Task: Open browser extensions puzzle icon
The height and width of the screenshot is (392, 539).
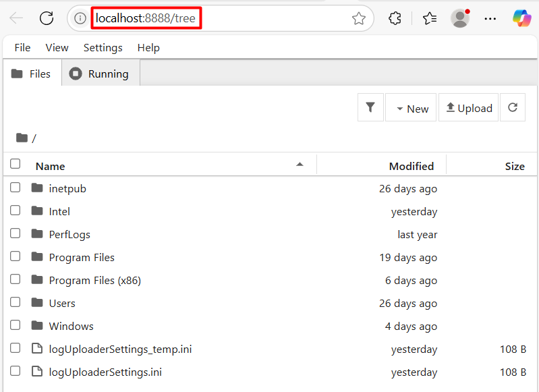Action: click(395, 18)
